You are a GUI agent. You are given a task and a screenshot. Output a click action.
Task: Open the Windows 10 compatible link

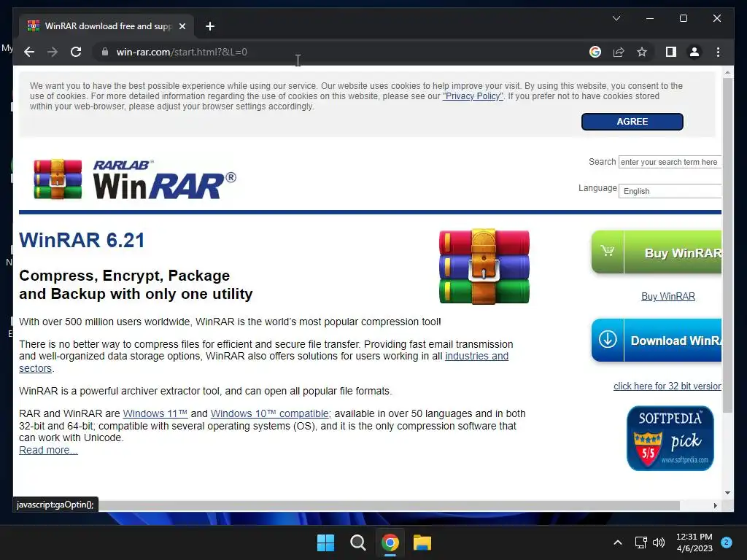[x=270, y=414]
